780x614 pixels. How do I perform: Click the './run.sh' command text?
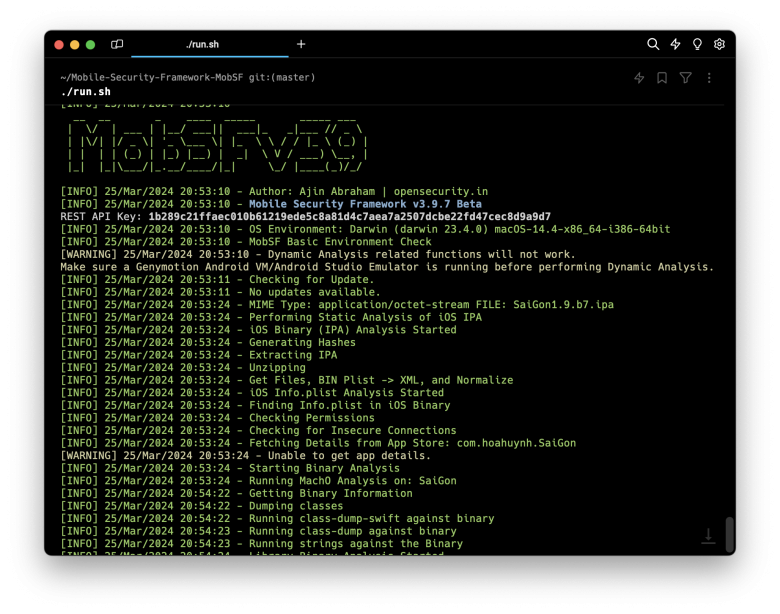[x=86, y=92]
